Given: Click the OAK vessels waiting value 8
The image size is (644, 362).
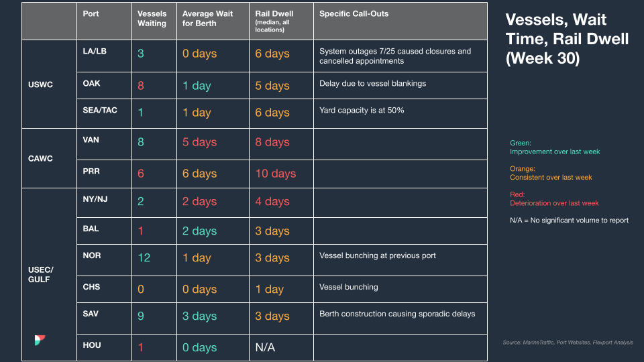Looking at the screenshot, I should [141, 86].
